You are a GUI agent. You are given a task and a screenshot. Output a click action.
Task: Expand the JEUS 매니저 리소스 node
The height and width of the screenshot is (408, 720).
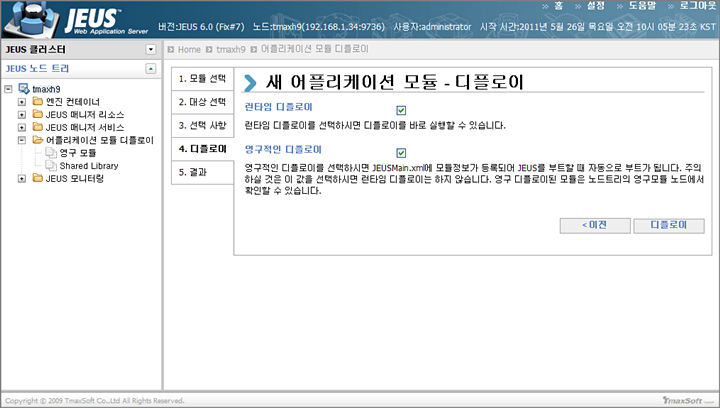pos(22,114)
